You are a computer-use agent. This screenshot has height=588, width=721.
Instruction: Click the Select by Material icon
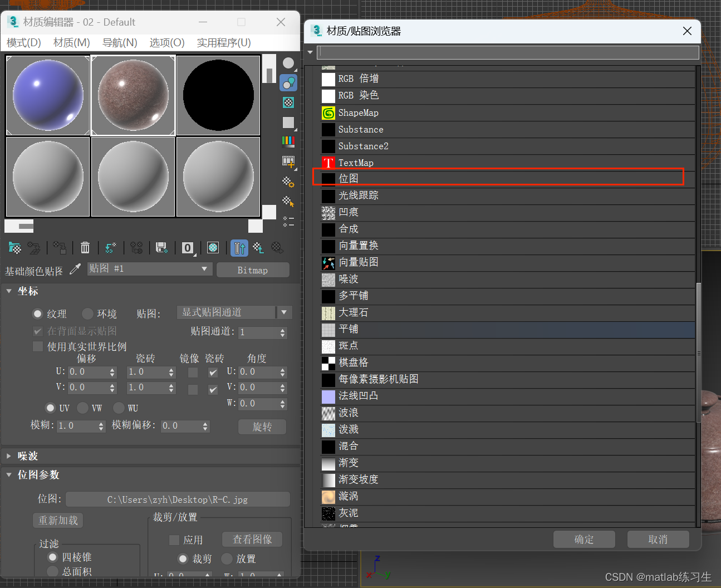(288, 201)
